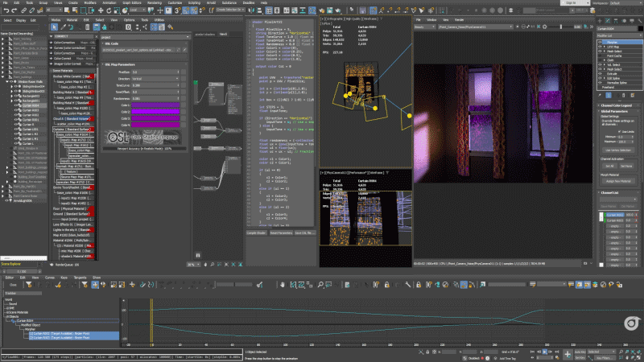Switch to the Modify command panel tab
644x362 pixels.
pos(608,21)
